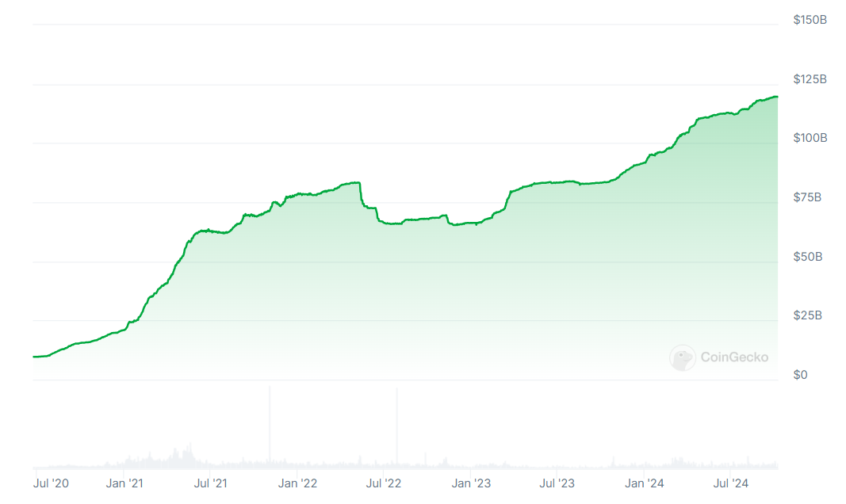The image size is (846, 504).
Task: Click the Jul '24 x-axis label
Action: (x=730, y=483)
